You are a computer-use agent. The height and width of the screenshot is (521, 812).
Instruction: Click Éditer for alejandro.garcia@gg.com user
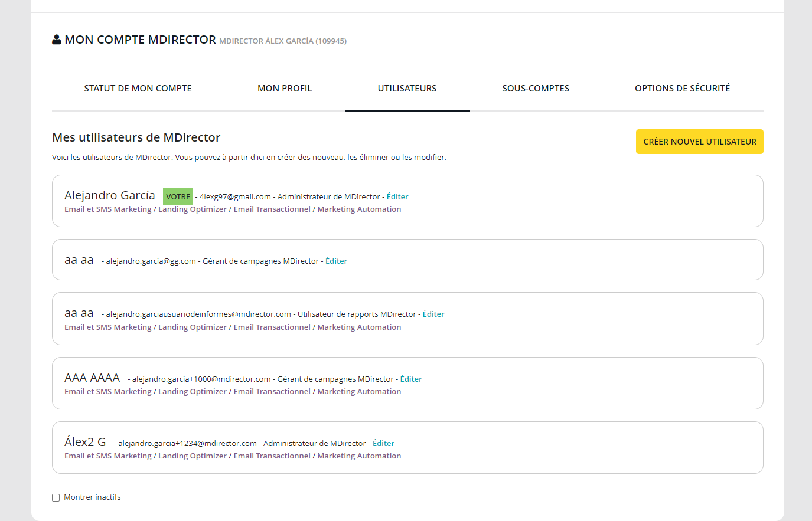click(x=336, y=261)
